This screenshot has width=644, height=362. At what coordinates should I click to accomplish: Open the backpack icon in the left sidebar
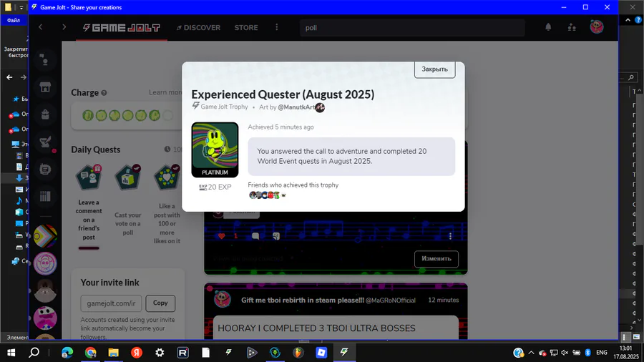coord(45,114)
